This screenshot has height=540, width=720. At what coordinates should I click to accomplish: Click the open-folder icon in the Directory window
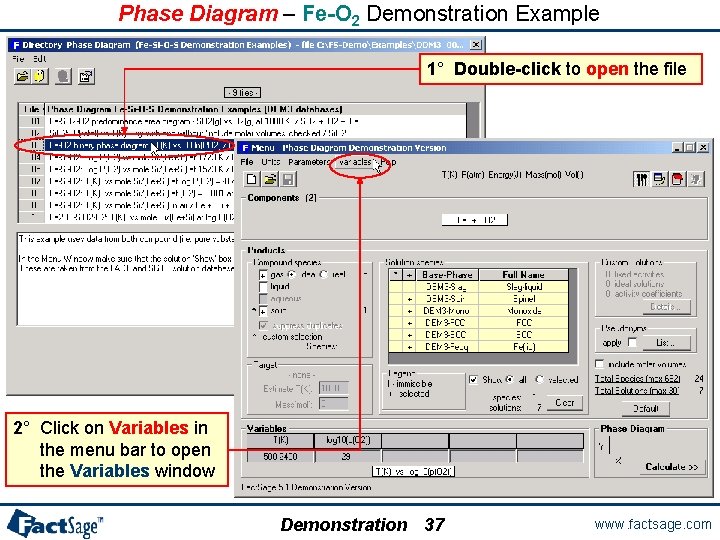(x=22, y=76)
